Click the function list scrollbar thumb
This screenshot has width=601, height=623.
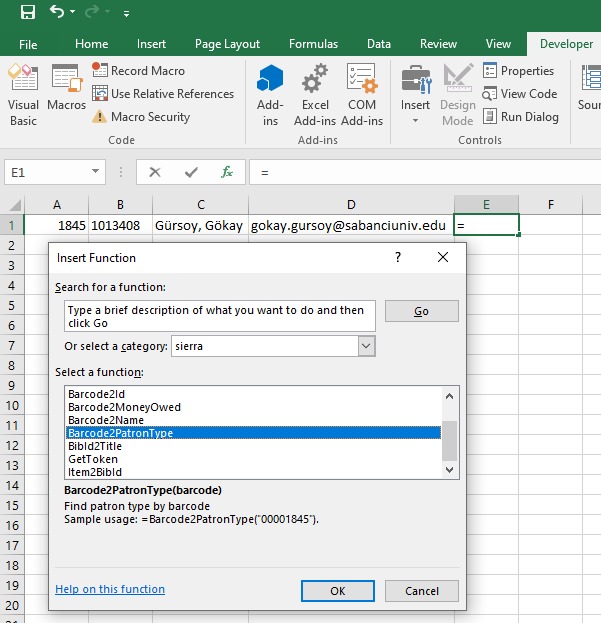450,440
